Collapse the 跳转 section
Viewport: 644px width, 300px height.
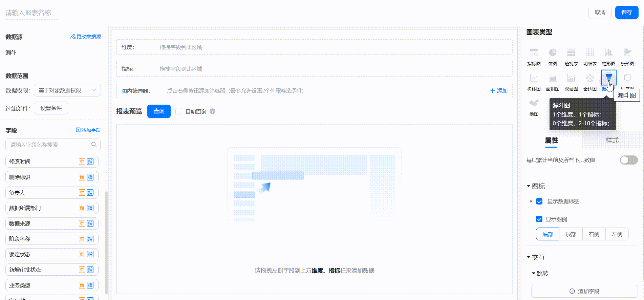click(534, 273)
